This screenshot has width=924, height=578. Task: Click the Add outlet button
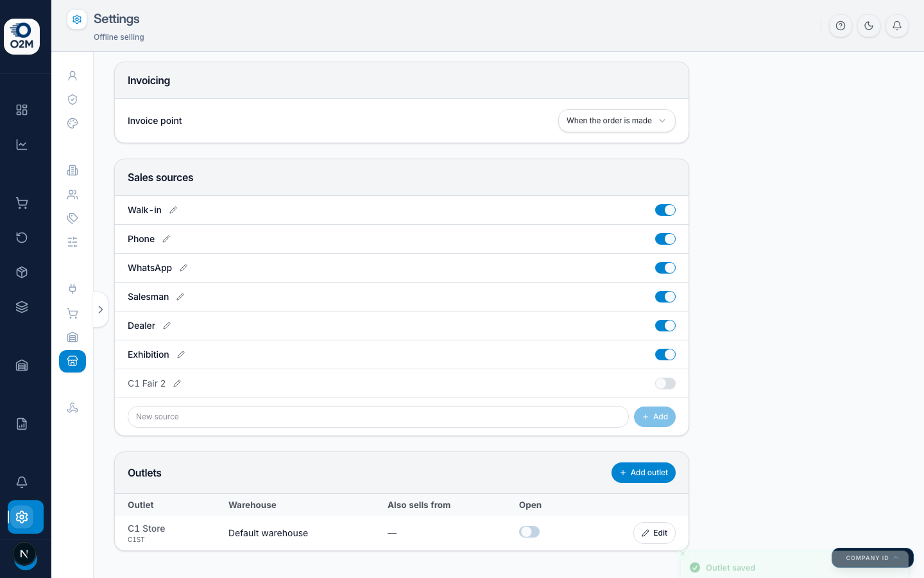point(644,473)
